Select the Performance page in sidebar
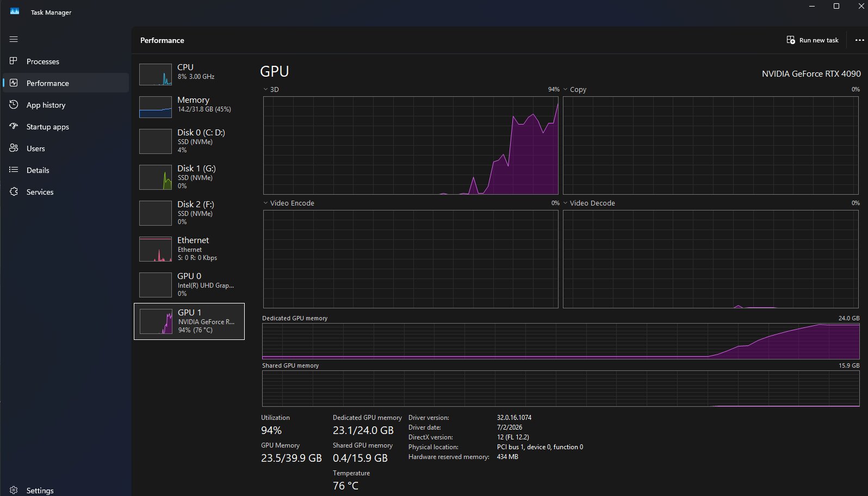The height and width of the screenshot is (496, 868). point(66,83)
